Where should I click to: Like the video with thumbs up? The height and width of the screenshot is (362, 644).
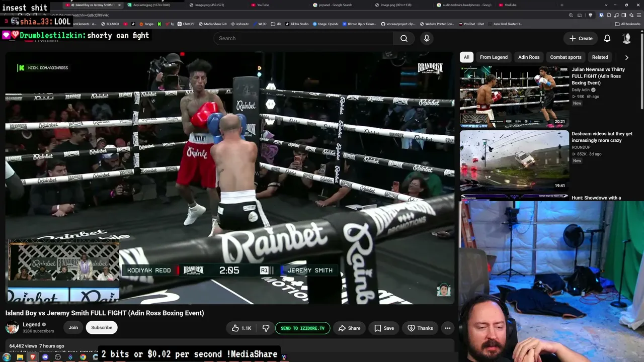coord(242,328)
